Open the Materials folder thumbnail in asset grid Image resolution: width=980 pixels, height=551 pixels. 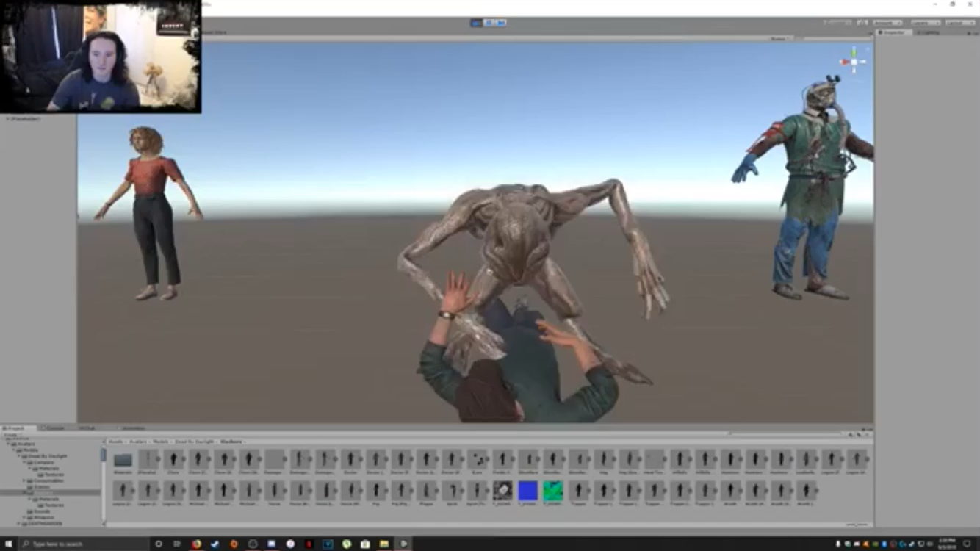123,460
